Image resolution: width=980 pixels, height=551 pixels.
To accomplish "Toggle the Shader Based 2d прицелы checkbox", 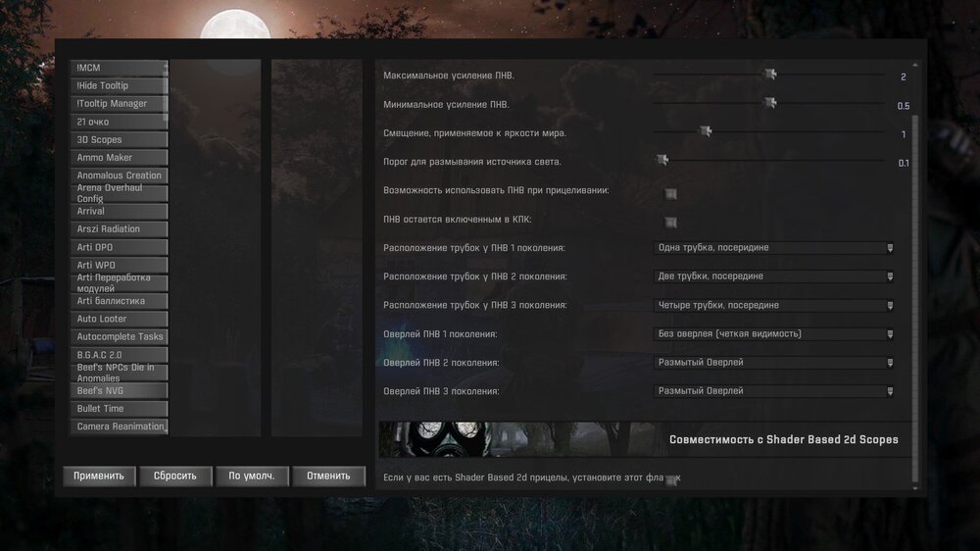I will click(x=671, y=480).
